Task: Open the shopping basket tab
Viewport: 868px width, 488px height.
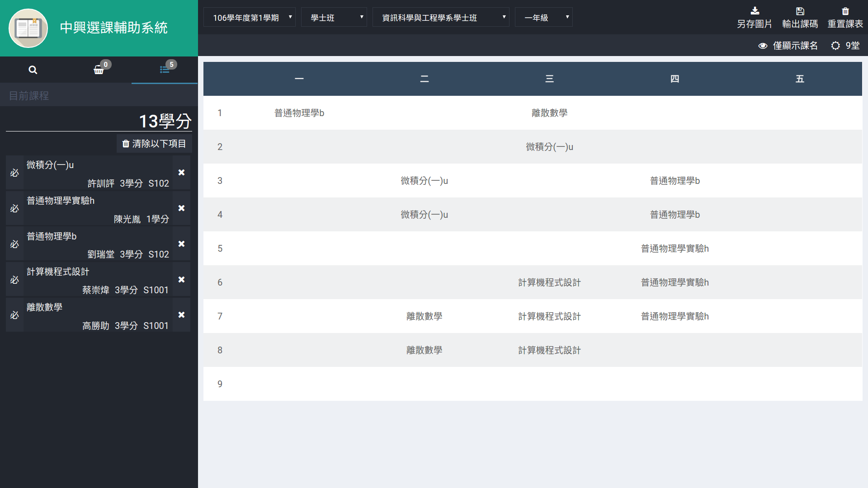Action: point(99,70)
